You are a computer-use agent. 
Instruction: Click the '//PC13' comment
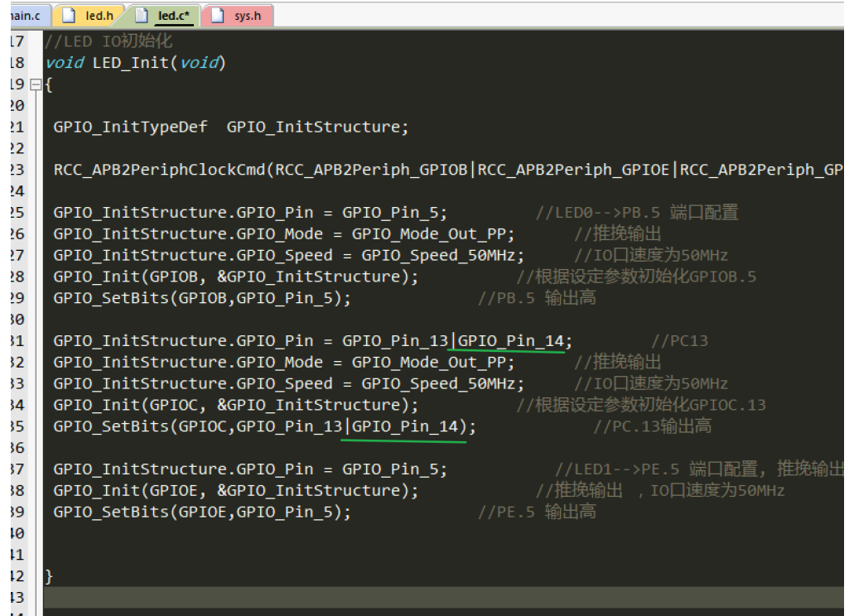[x=680, y=341]
